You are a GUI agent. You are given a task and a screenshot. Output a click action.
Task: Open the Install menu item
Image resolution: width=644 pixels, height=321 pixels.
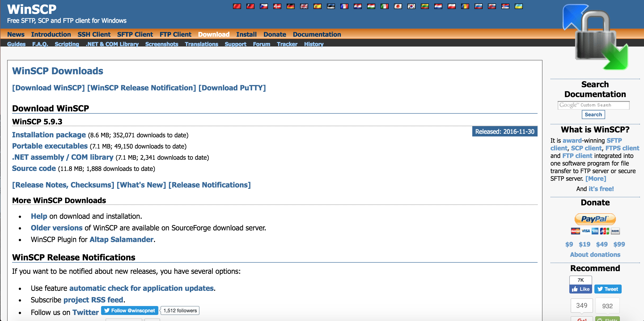(x=246, y=34)
